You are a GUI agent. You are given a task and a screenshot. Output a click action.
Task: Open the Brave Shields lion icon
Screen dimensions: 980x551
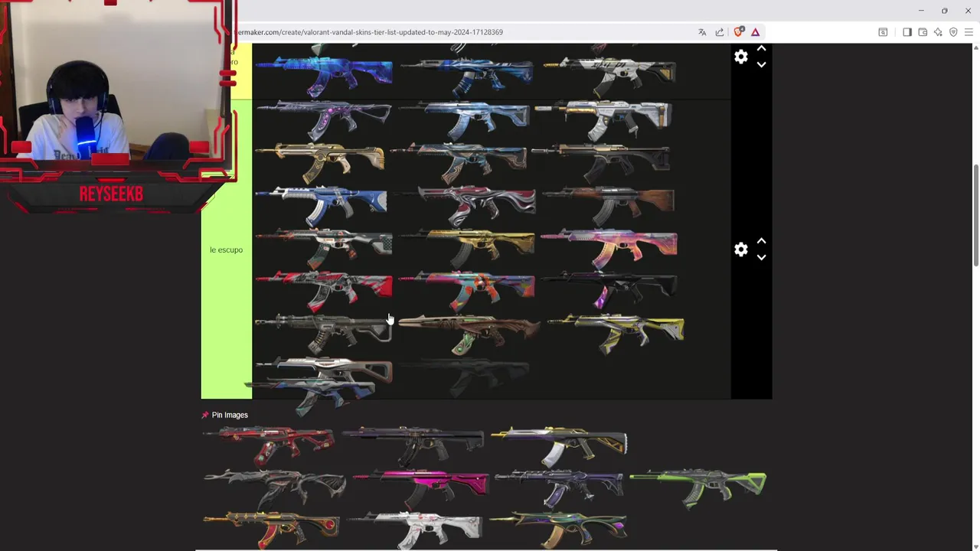[739, 32]
